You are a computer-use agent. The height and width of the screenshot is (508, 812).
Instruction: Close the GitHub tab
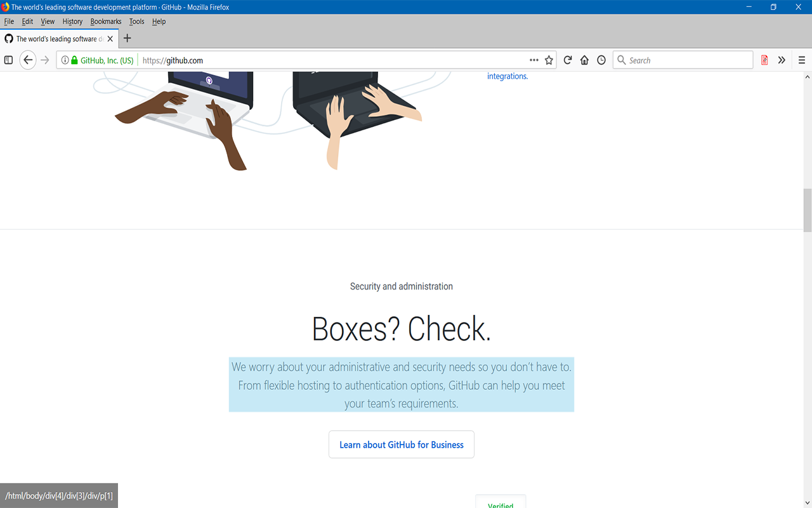click(x=110, y=39)
